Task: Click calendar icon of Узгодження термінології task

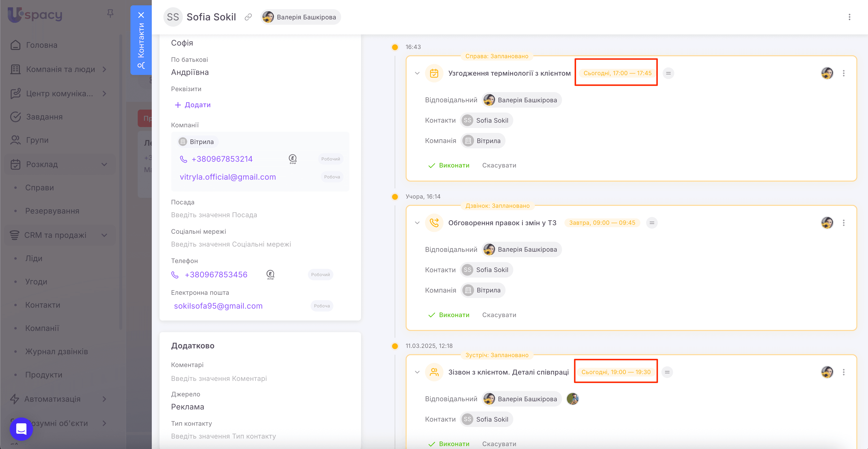Action: click(x=434, y=73)
